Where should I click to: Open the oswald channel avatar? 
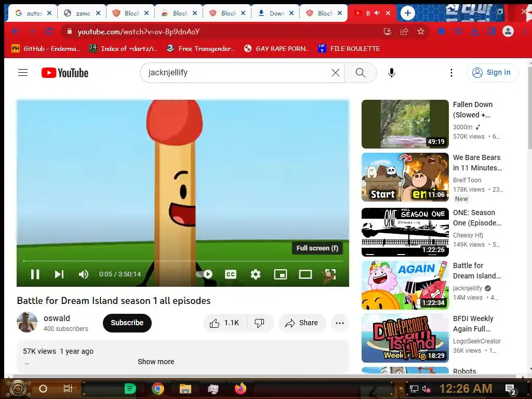[27, 322]
